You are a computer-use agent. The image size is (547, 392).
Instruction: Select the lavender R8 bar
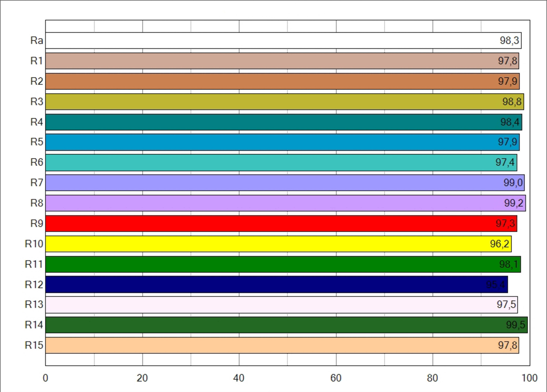point(285,203)
